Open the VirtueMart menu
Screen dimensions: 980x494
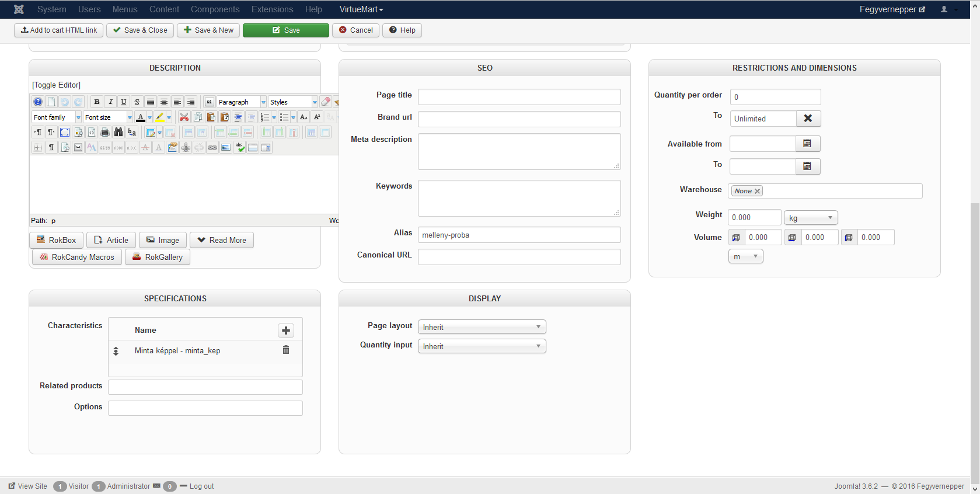pyautogui.click(x=361, y=9)
